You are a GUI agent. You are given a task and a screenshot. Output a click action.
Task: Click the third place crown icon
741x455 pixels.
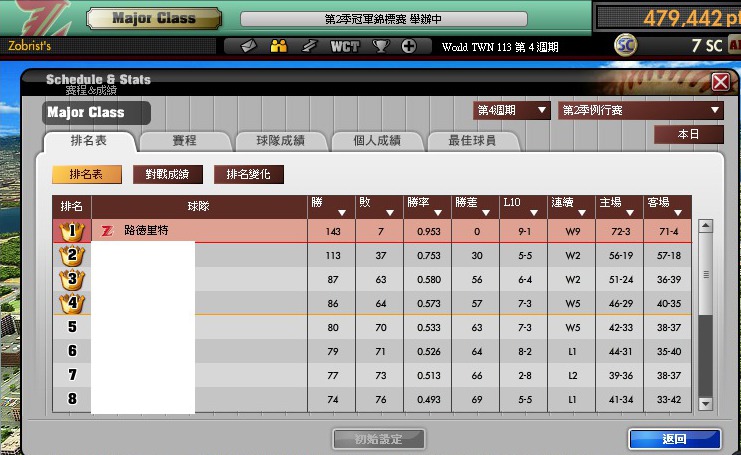point(72,279)
